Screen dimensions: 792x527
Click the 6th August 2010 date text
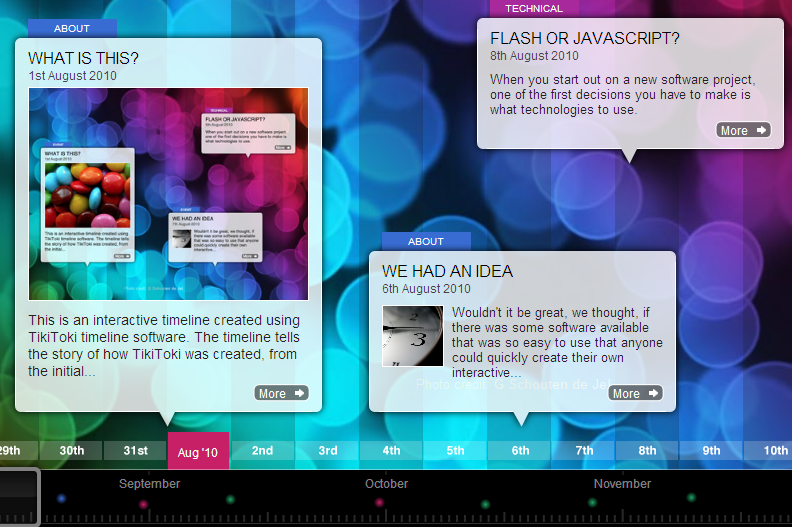point(426,289)
